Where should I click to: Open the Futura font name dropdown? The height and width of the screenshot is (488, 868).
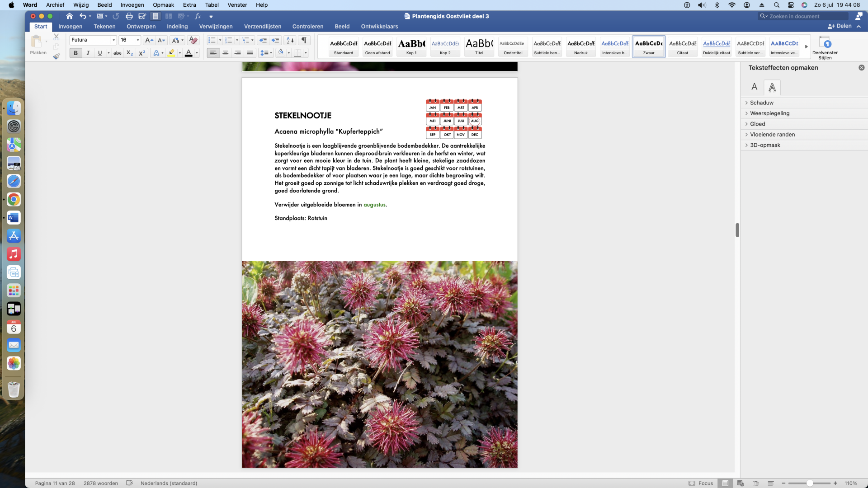[x=113, y=40]
